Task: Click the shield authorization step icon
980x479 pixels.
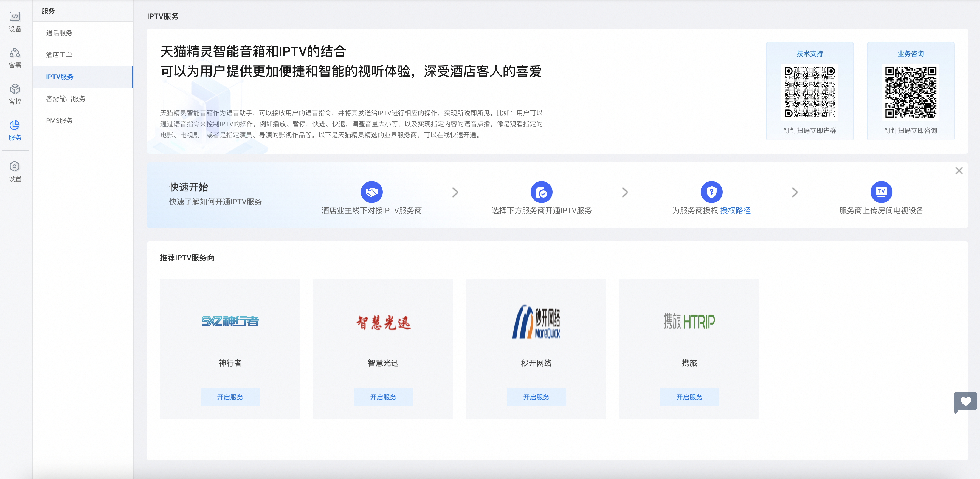Action: coord(711,192)
